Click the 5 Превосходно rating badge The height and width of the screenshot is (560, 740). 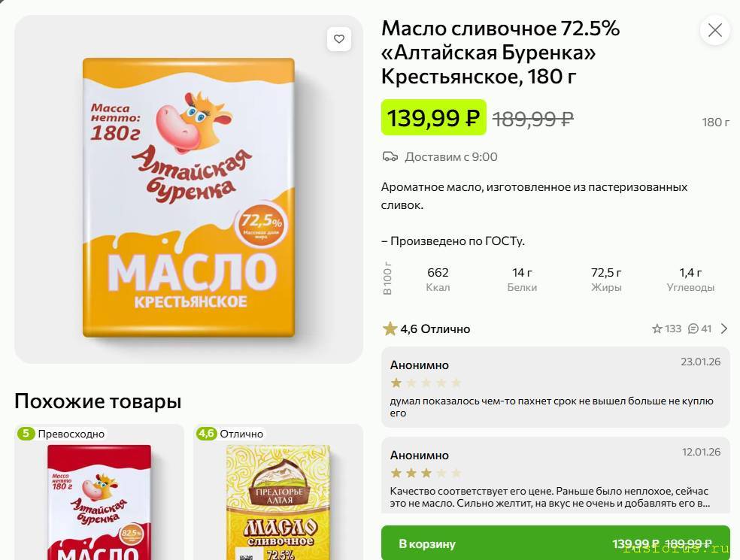coord(62,434)
